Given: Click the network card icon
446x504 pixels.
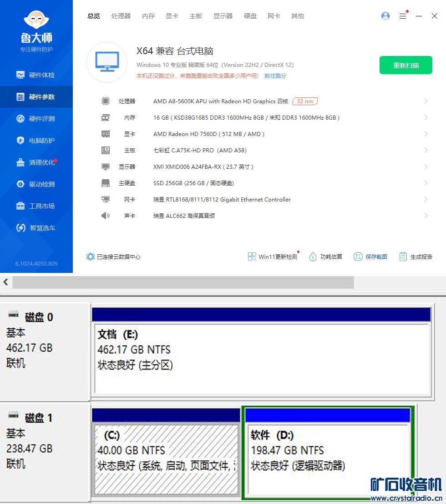Looking at the screenshot, I should tap(106, 199).
